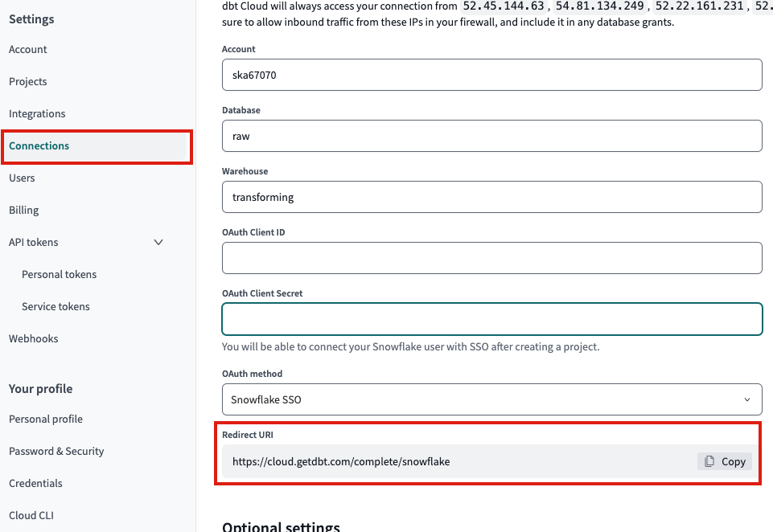Select Users in the sidebar
This screenshot has width=773, height=532.
pyautogui.click(x=22, y=178)
